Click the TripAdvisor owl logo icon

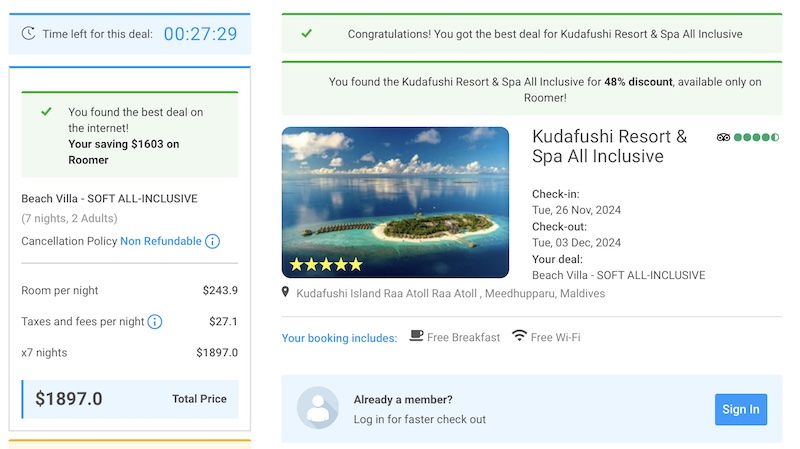coord(723,137)
